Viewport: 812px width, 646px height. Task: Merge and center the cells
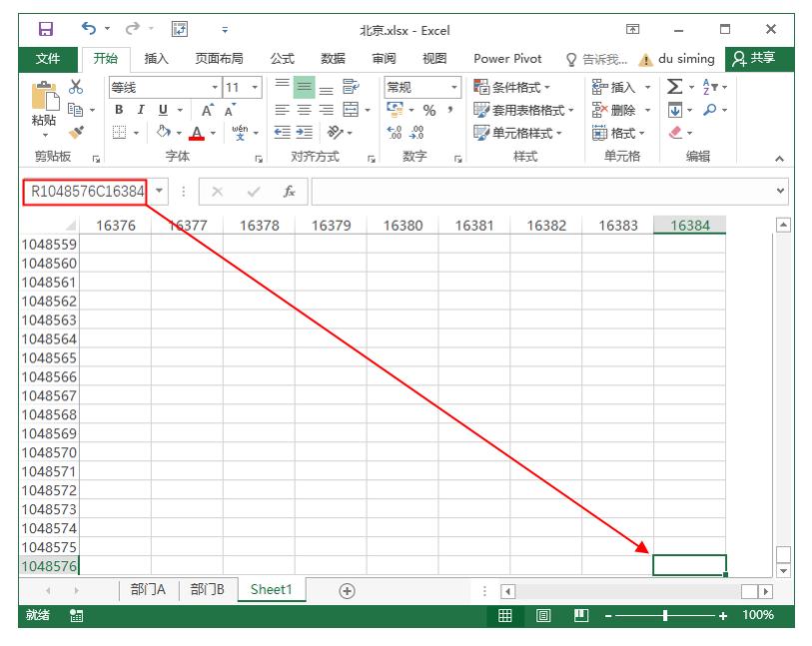[351, 110]
